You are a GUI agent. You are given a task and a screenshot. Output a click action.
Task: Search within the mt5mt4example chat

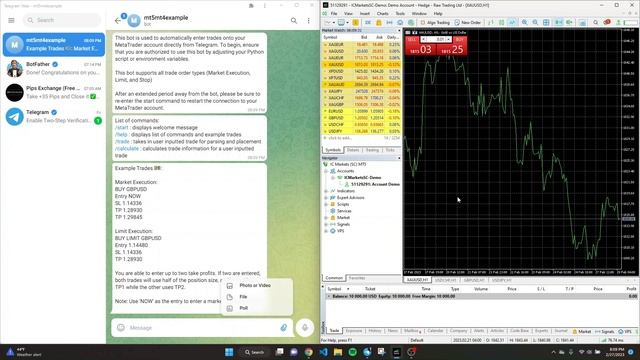[x=294, y=20]
